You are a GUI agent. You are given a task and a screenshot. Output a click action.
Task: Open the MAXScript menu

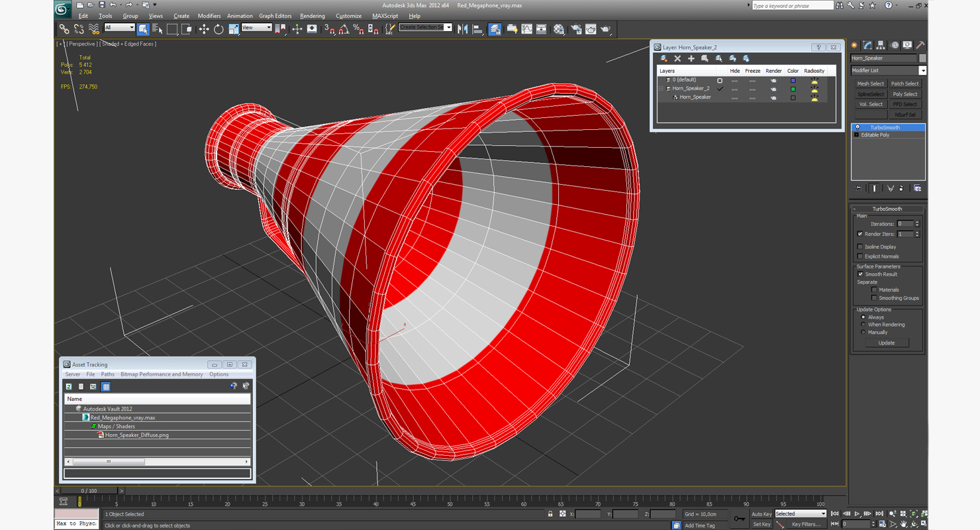(385, 16)
